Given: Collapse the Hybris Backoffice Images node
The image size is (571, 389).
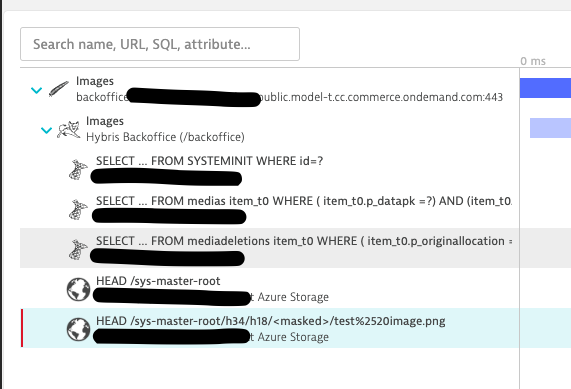Looking at the screenshot, I should pyautogui.click(x=46, y=130).
